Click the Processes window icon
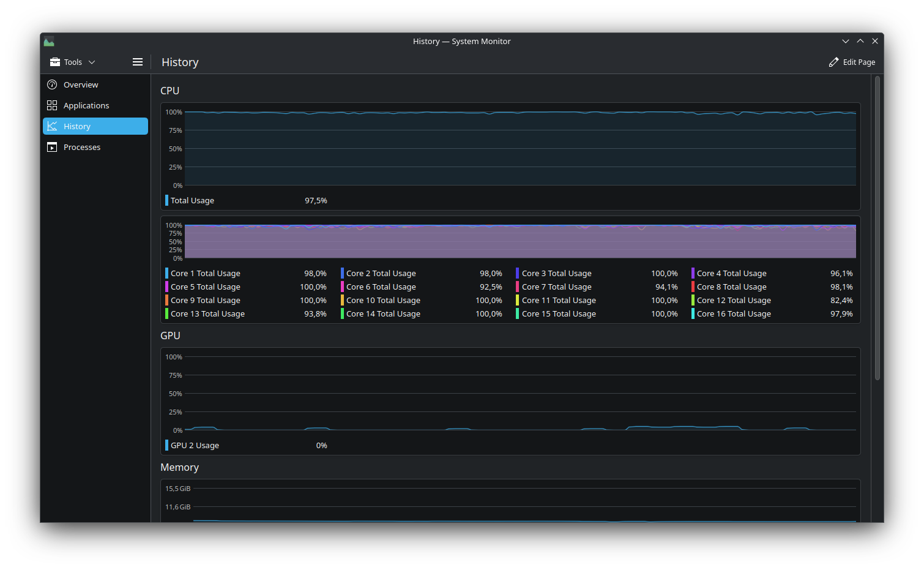 click(52, 147)
